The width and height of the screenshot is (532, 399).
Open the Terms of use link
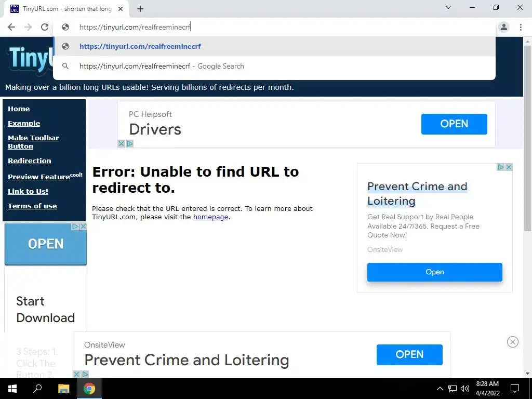[32, 206]
